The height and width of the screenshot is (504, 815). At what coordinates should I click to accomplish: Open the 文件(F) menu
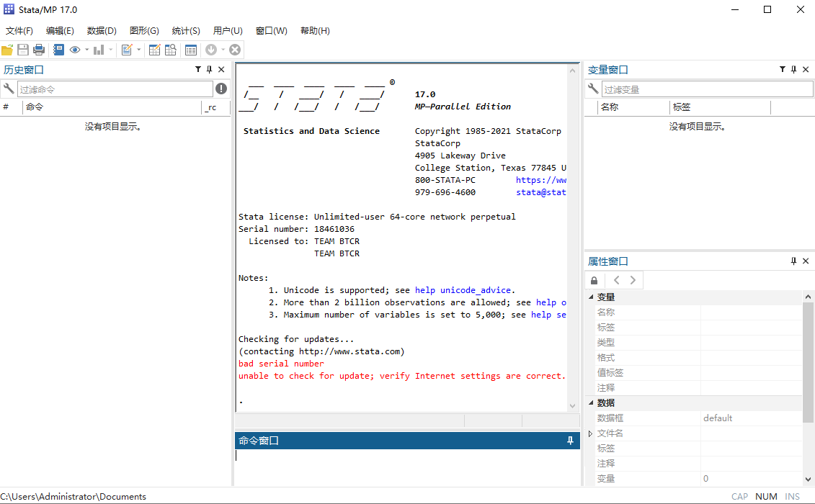point(19,31)
